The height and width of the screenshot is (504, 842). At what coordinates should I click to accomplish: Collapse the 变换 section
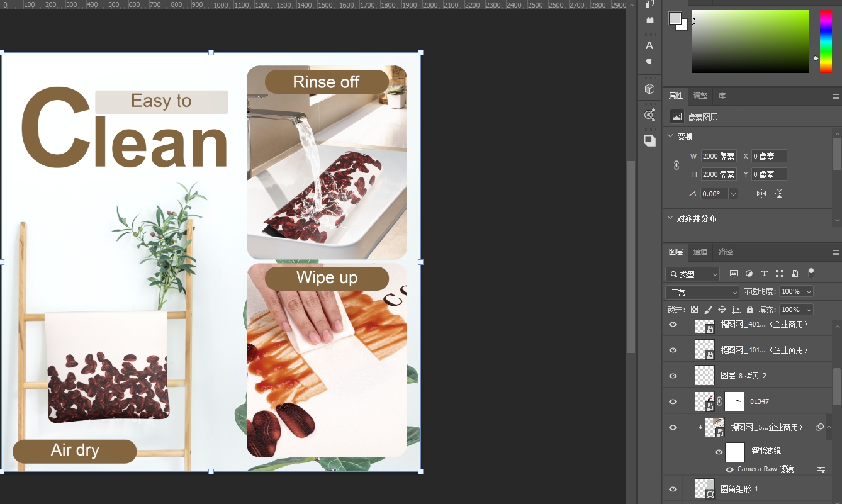670,137
